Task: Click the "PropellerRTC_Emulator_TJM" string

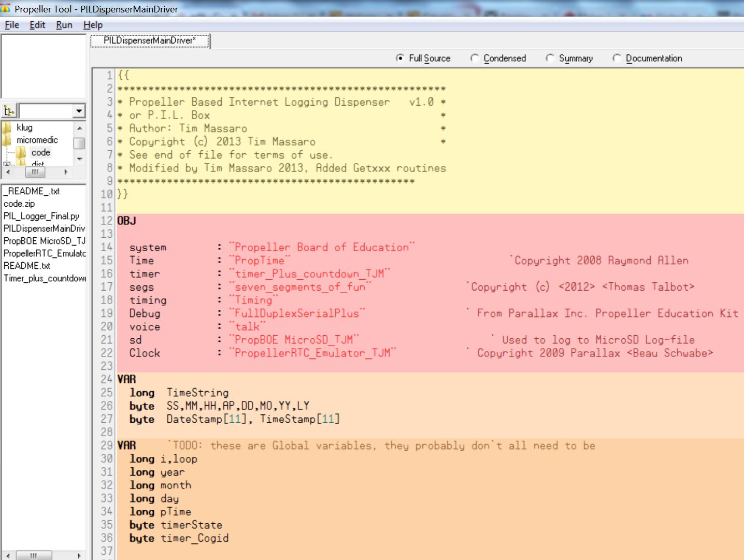Action: pyautogui.click(x=313, y=353)
